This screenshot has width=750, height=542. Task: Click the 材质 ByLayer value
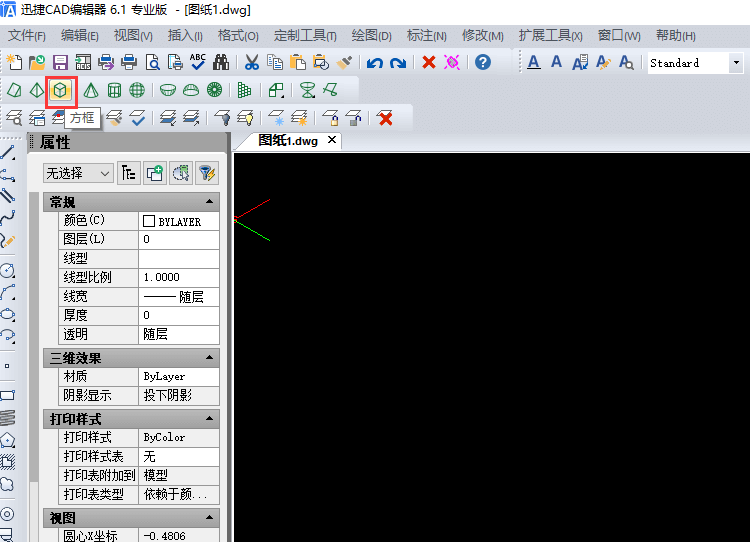(179, 376)
